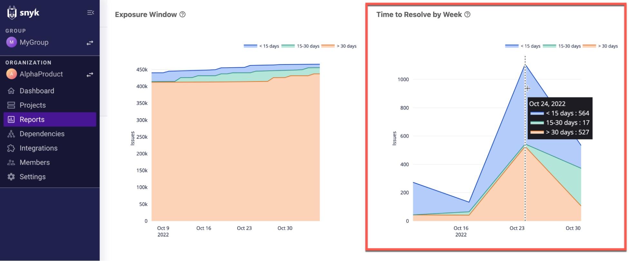Click the '> 30 days : 527' tooltip row
644x261 pixels.
point(560,132)
